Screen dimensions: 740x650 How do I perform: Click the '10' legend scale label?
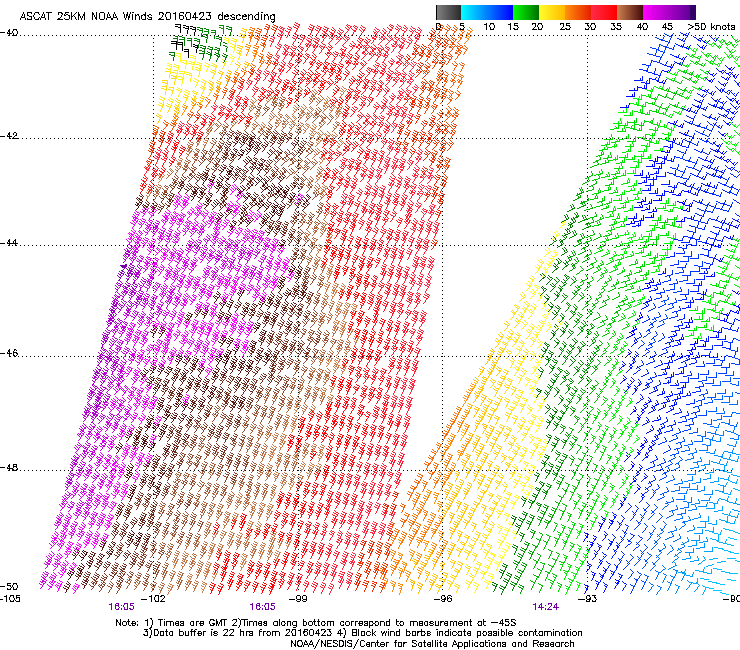[489, 26]
